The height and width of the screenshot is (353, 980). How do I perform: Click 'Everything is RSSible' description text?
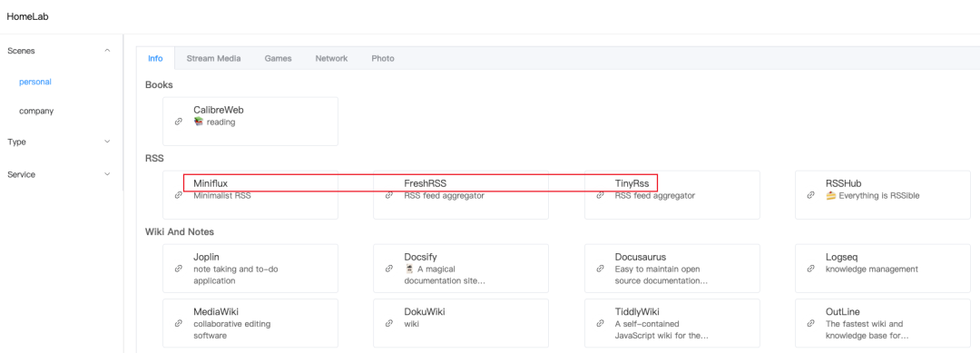[879, 195]
